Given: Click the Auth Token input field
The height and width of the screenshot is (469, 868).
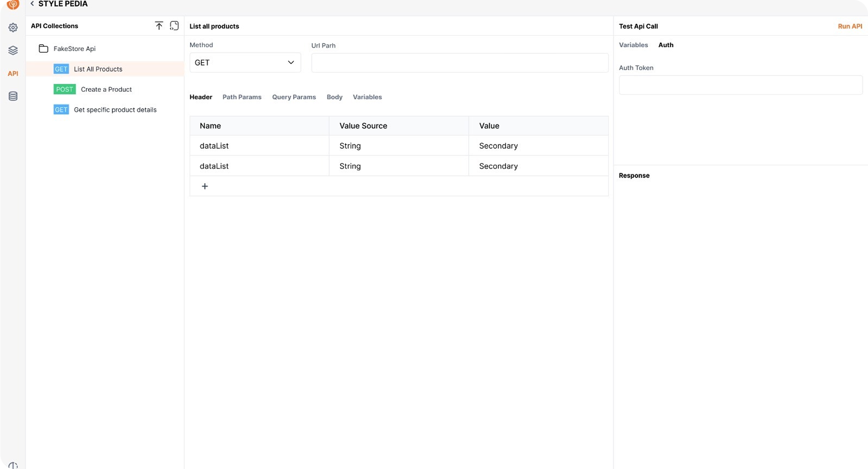Looking at the screenshot, I should point(740,85).
